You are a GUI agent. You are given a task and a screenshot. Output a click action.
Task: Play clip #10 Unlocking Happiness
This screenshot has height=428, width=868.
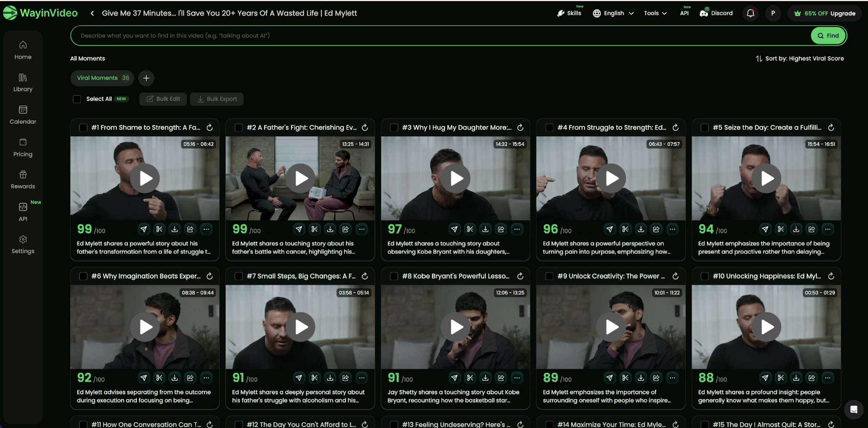pos(766,327)
